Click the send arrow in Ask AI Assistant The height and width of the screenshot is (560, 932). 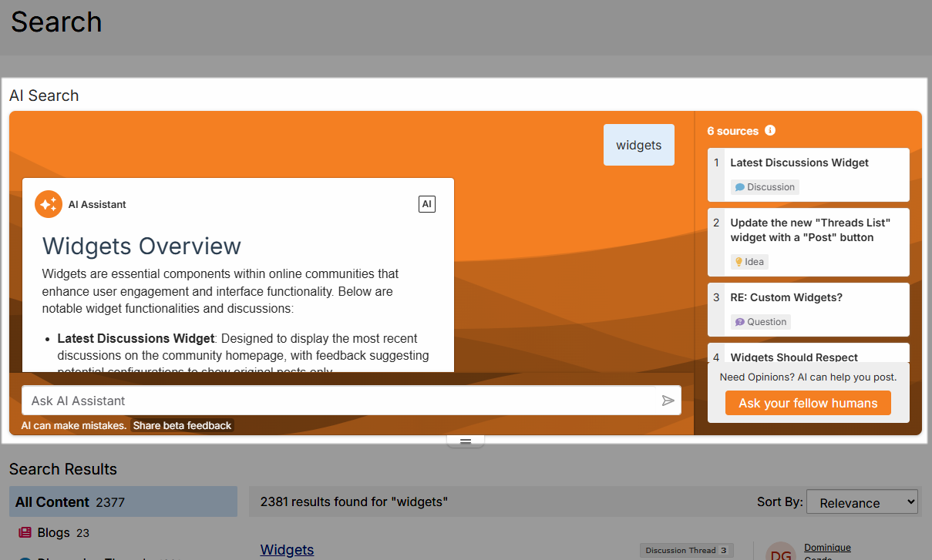668,401
